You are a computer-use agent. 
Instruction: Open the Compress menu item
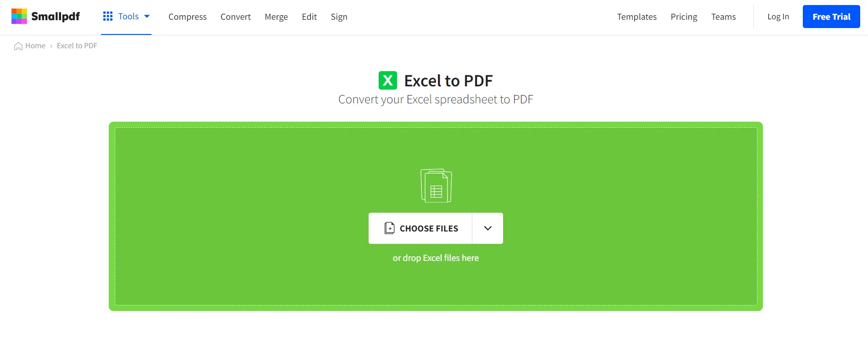click(187, 17)
